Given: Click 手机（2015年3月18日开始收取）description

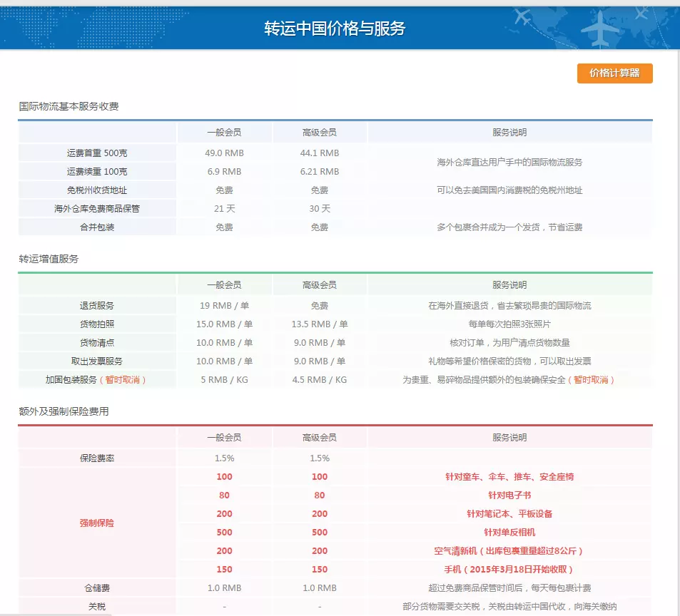Looking at the screenshot, I should pos(508,570).
